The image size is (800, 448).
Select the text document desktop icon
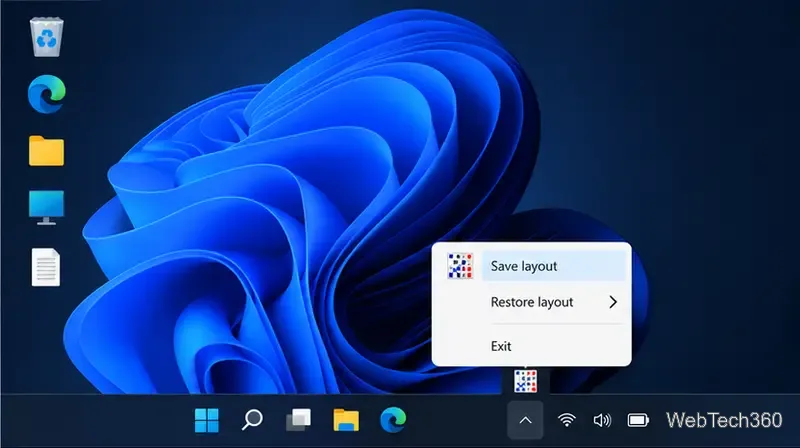[46, 267]
